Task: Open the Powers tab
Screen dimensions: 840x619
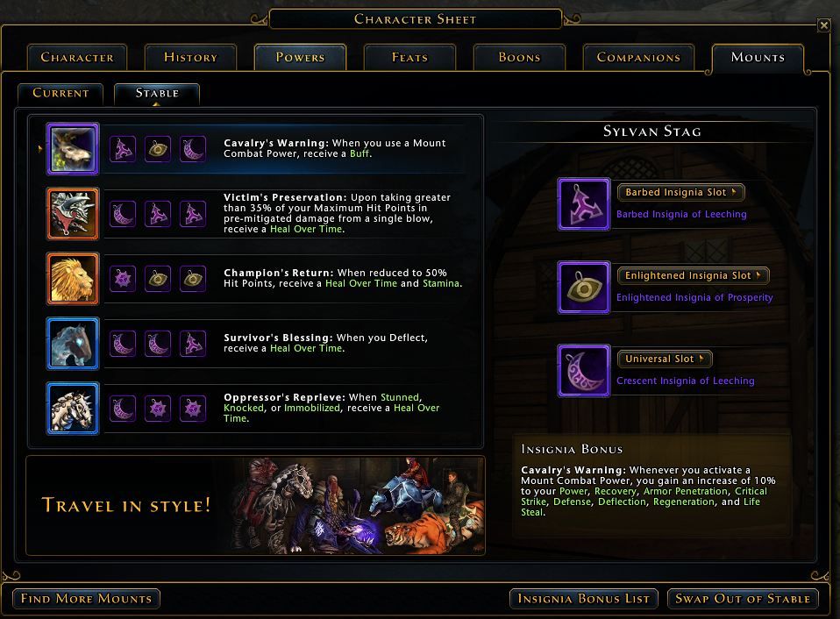Action: (x=300, y=57)
